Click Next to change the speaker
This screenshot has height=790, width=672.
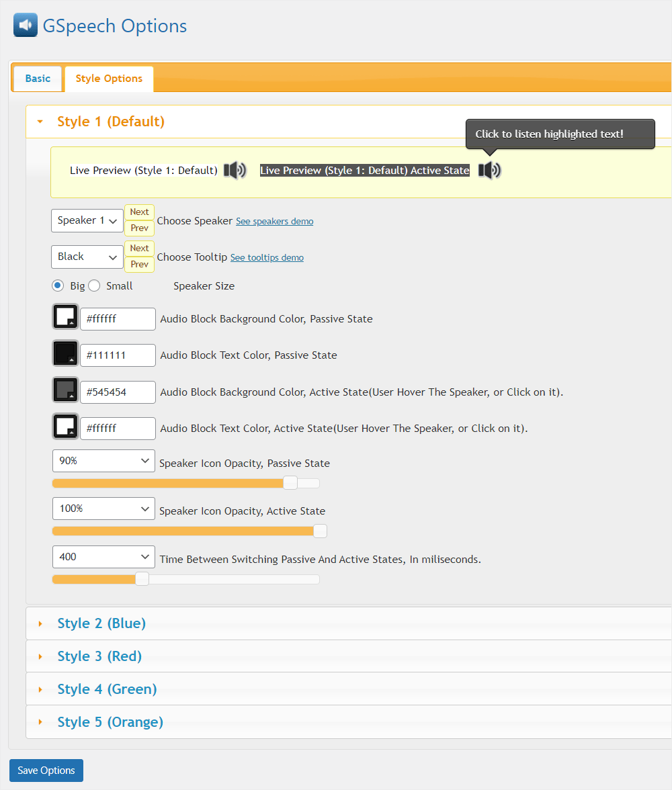[x=139, y=212]
